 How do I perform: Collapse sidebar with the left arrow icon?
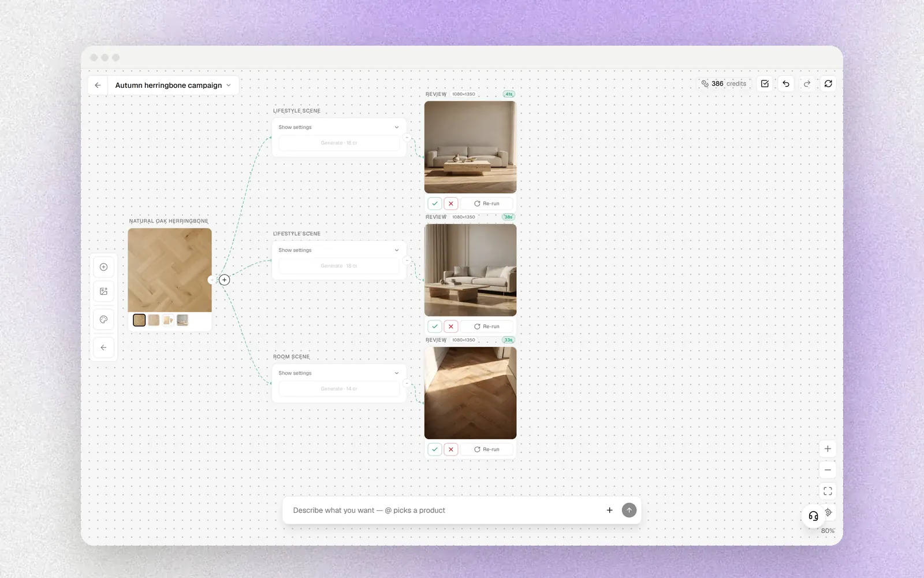pyautogui.click(x=104, y=347)
